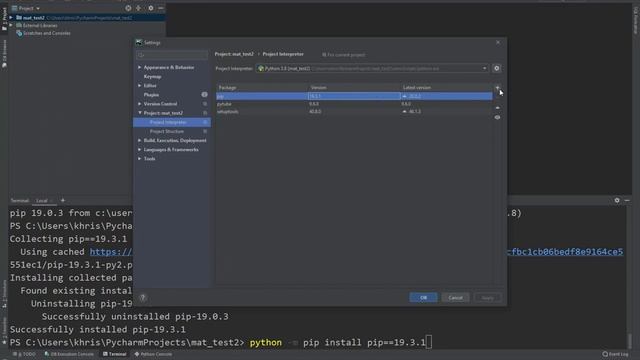Click the Latest version column header
Viewport: 640px width, 360px height.
447,88
